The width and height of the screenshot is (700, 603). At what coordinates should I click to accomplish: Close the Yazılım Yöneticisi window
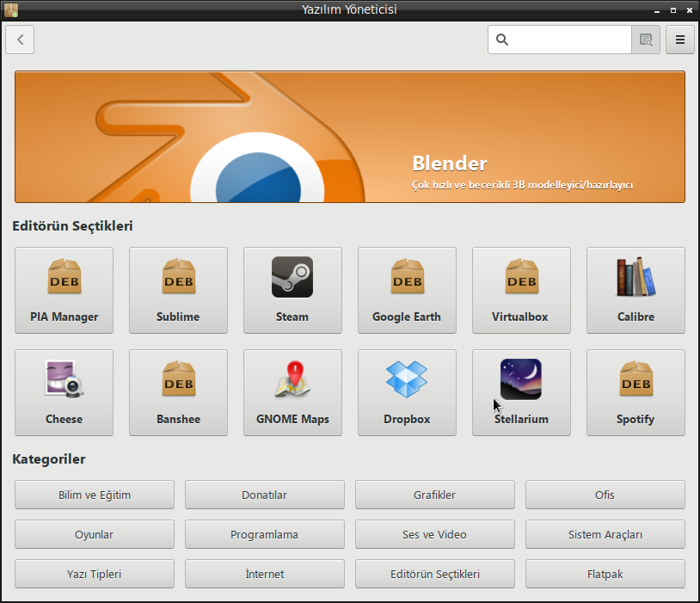pyautogui.click(x=690, y=10)
